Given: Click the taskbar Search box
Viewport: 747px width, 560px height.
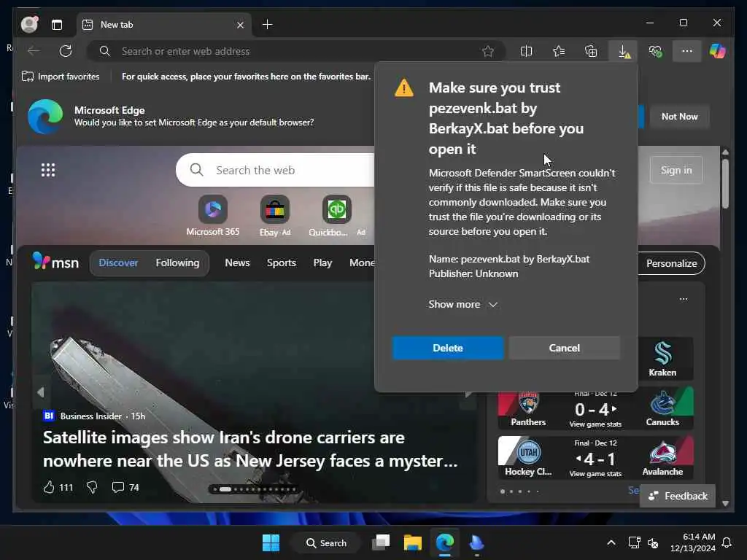Looking at the screenshot, I should click(x=326, y=542).
